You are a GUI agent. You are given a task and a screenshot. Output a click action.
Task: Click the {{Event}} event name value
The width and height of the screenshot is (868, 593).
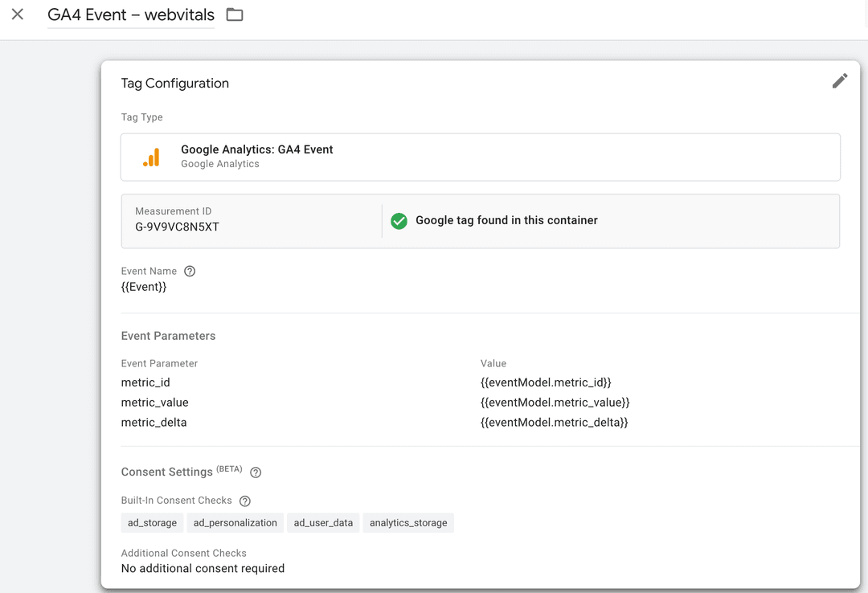point(144,287)
